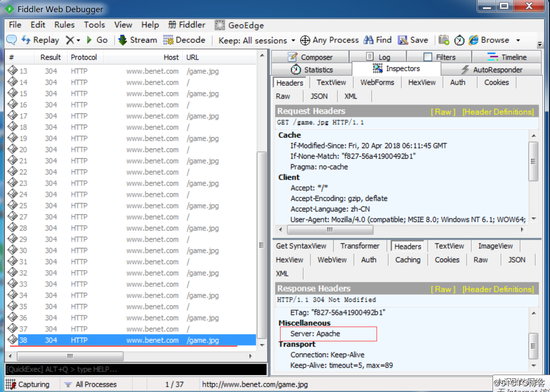Select the request HexView tab

click(422, 82)
